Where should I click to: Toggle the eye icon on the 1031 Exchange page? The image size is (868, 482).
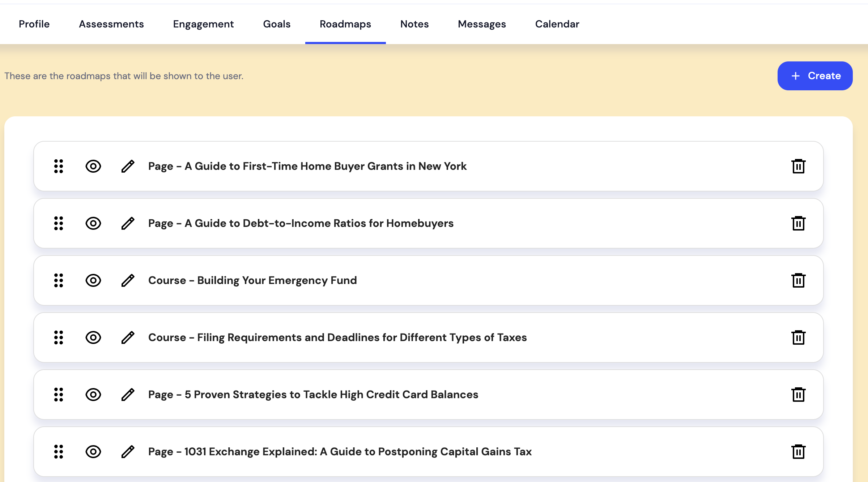tap(93, 452)
